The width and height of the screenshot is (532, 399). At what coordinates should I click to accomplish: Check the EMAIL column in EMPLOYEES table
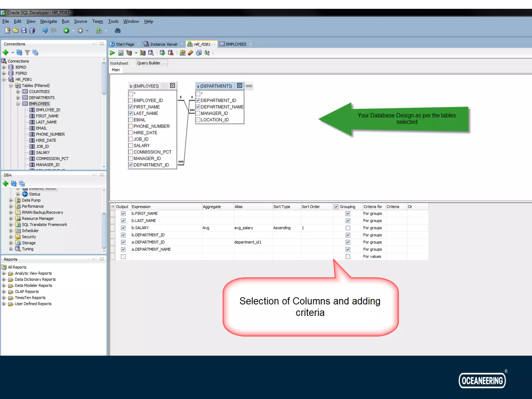tap(131, 120)
